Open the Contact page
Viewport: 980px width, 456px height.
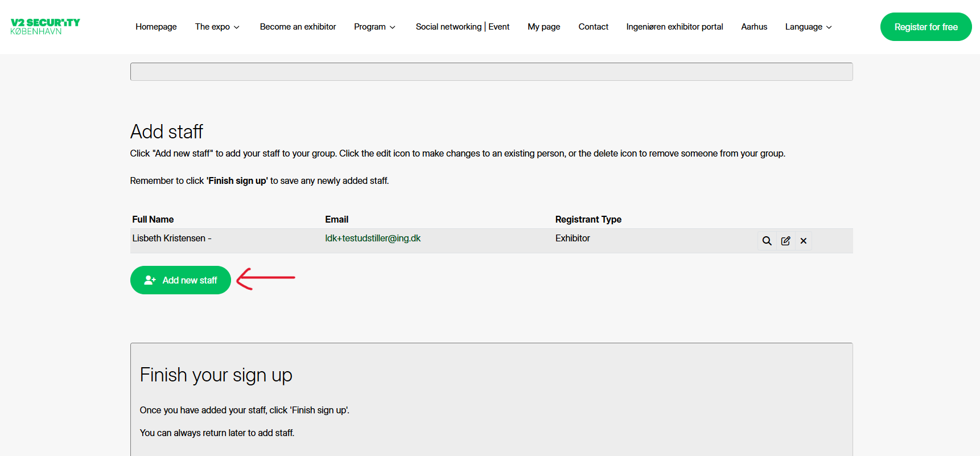pyautogui.click(x=593, y=27)
